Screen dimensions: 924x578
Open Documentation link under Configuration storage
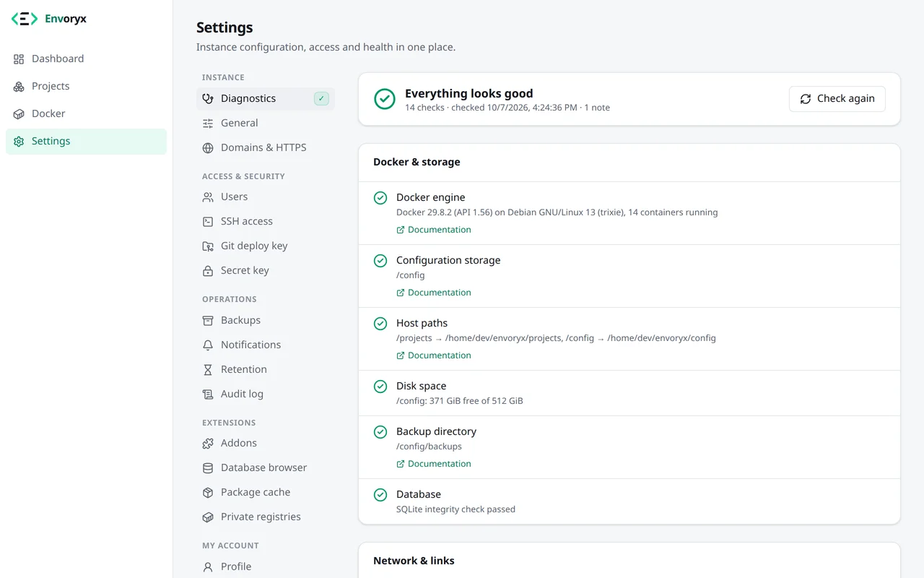pyautogui.click(x=434, y=293)
